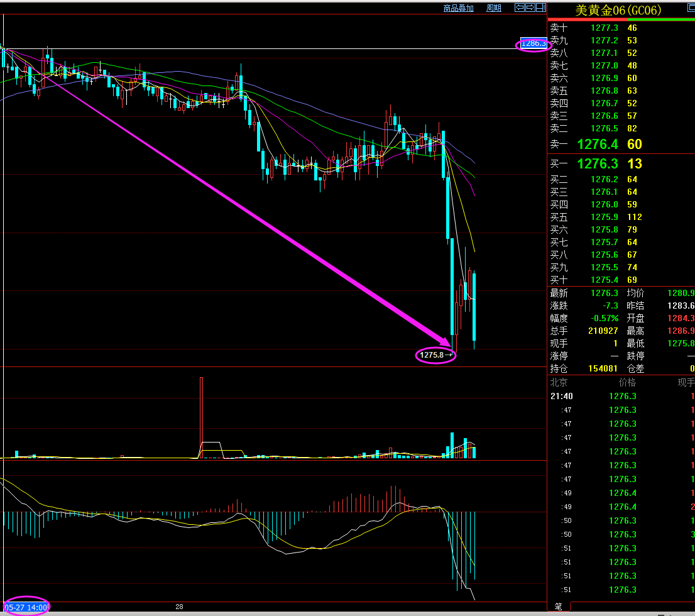Click the left arrow navigation icon
This screenshot has height=616, width=695.
pos(520,8)
